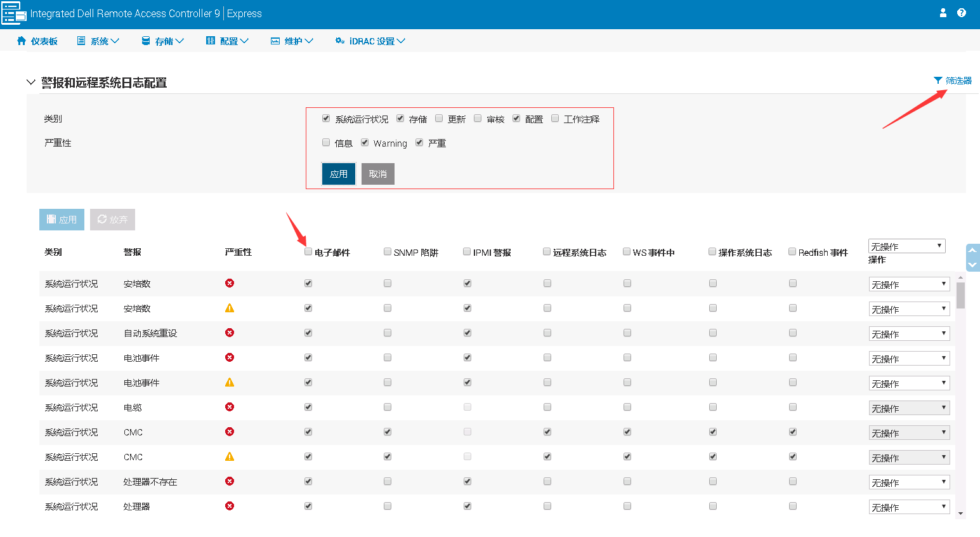Uncheck the Warning severity filter
Viewport: 980px width, 537px height.
pos(365,142)
